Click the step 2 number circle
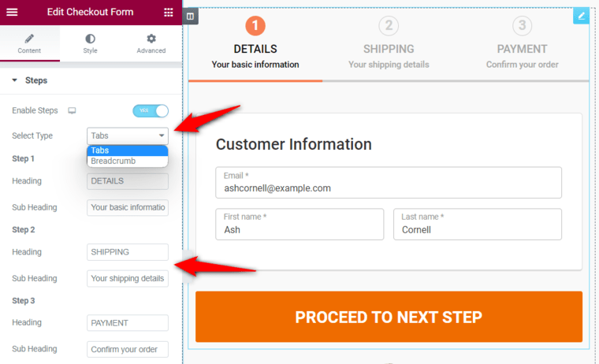 (x=389, y=25)
